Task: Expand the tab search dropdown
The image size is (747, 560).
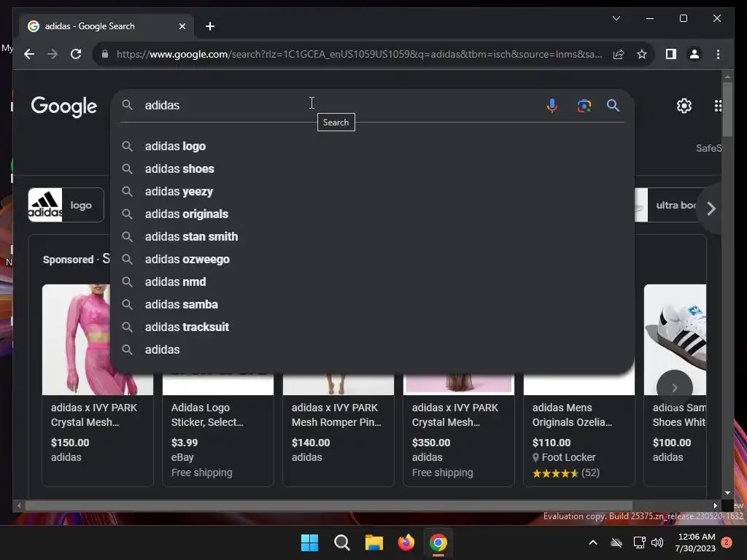Action: point(616,18)
